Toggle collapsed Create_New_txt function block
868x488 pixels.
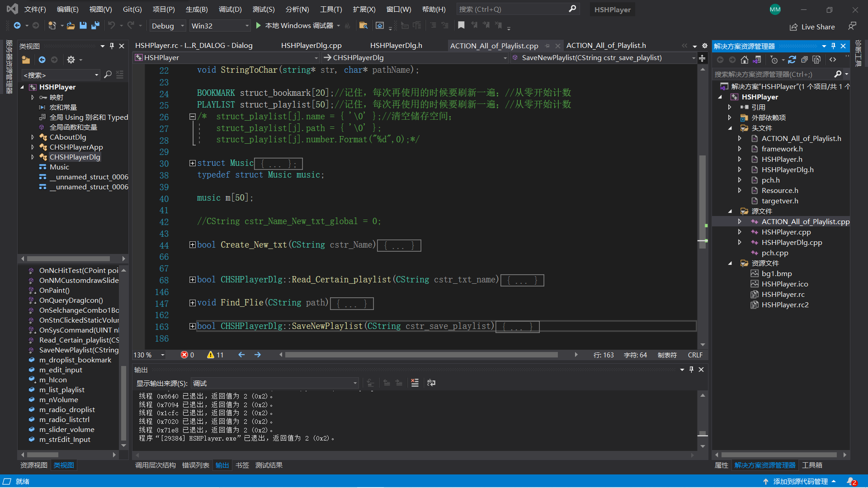tap(192, 245)
